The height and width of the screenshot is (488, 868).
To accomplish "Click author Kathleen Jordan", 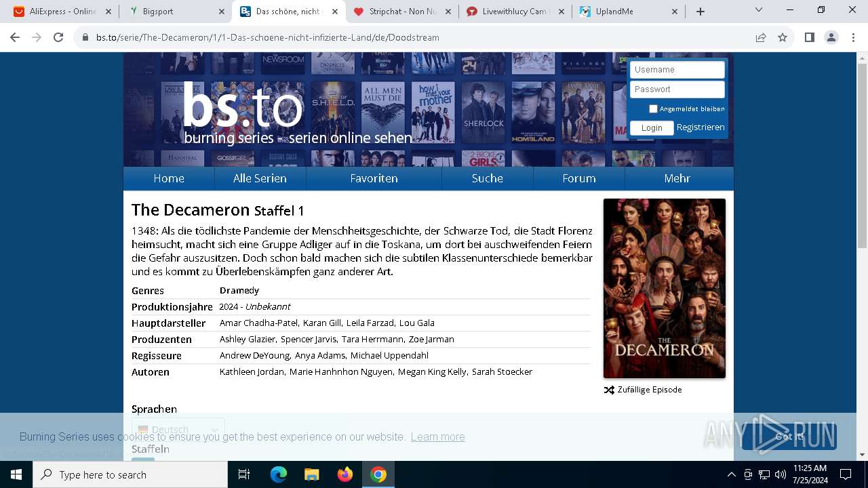I will tap(252, 372).
